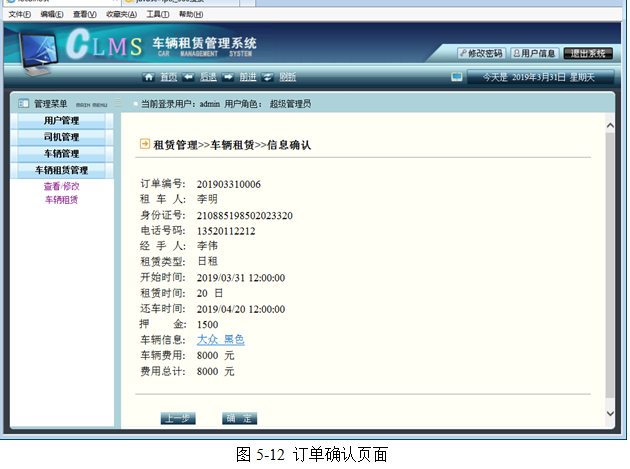Open the 用户信息 button
The image size is (630, 469).
(534, 53)
